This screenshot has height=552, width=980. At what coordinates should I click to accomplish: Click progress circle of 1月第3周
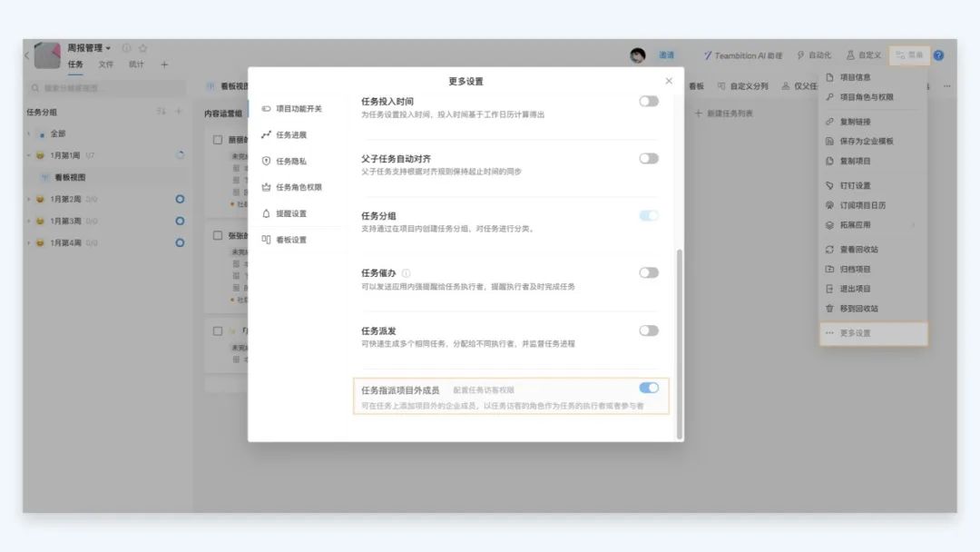point(180,222)
